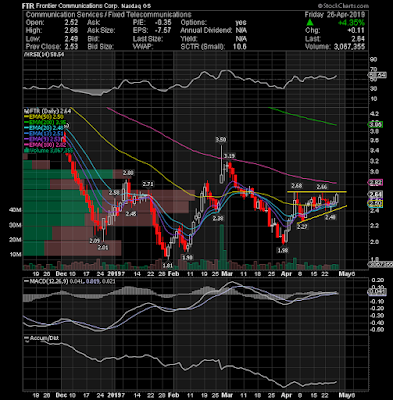The image size is (393, 400).
Task: Click the blue EMA(13) 2.51 legend entry
Action: [x=45, y=134]
